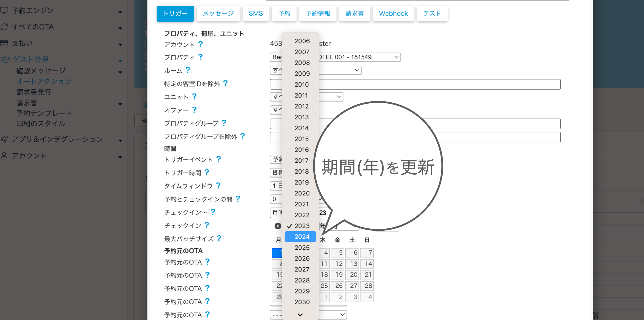Open オートアクション in the sidebar
Image resolution: width=644 pixels, height=320 pixels.
pyautogui.click(x=44, y=81)
